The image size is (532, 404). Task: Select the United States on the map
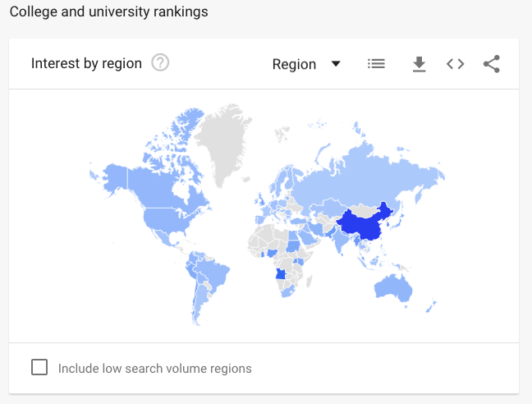[x=166, y=220]
